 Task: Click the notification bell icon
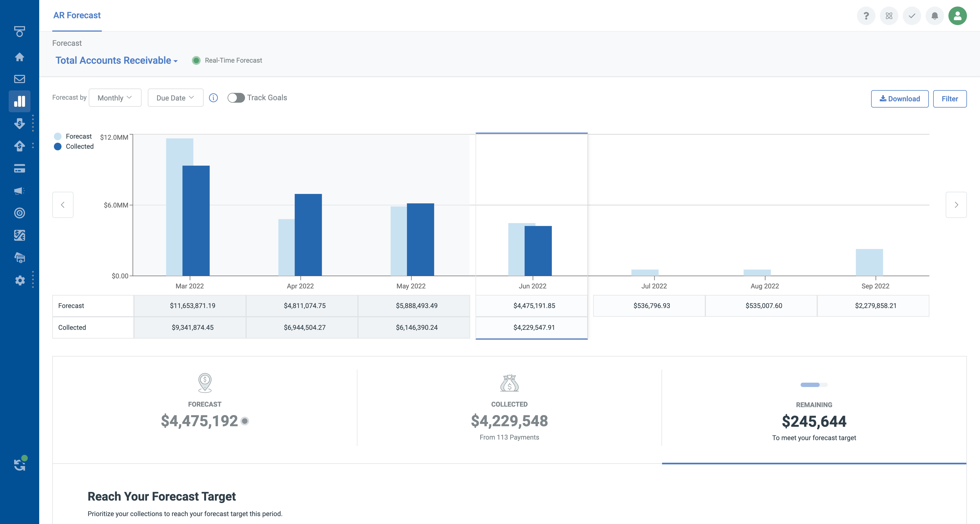[934, 16]
